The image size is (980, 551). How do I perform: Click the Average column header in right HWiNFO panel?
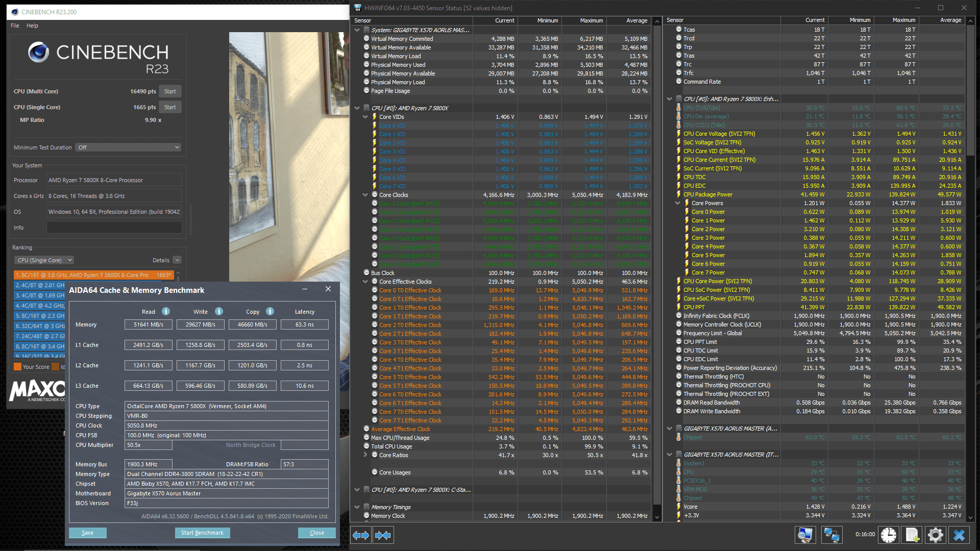point(941,20)
